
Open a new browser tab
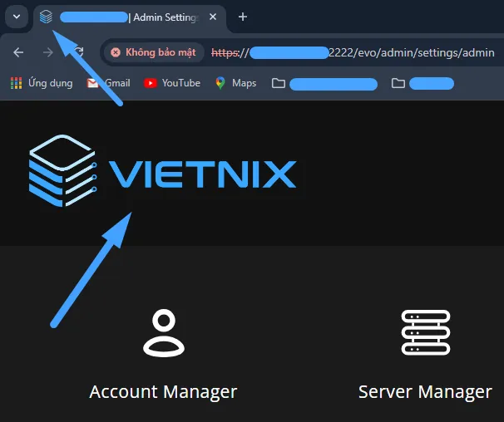click(243, 17)
